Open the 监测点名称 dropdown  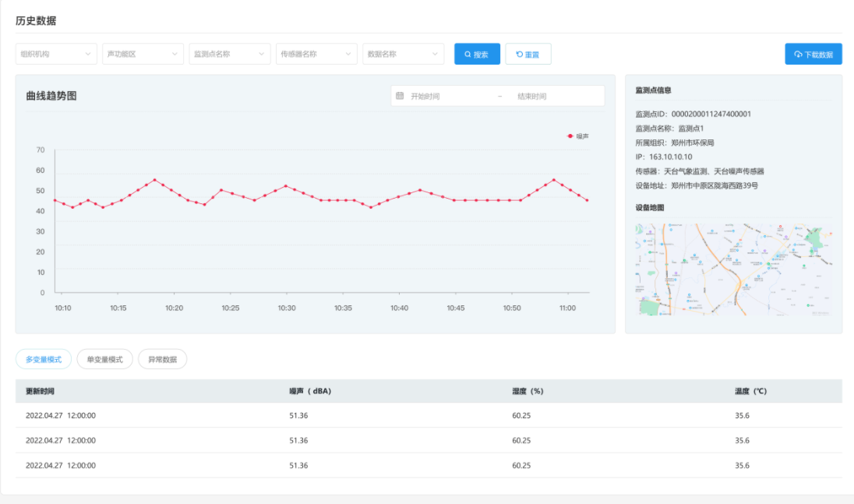[230, 54]
